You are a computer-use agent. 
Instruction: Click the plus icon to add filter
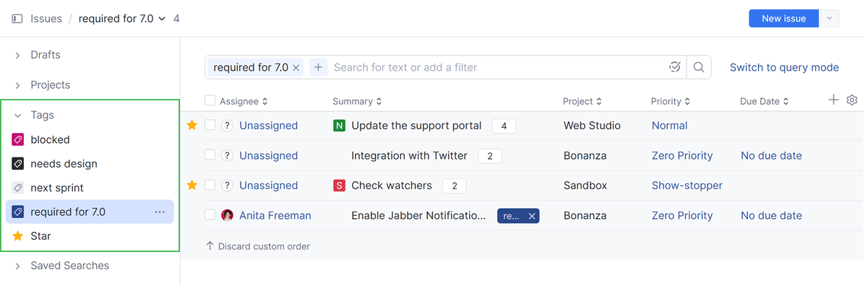coord(318,67)
